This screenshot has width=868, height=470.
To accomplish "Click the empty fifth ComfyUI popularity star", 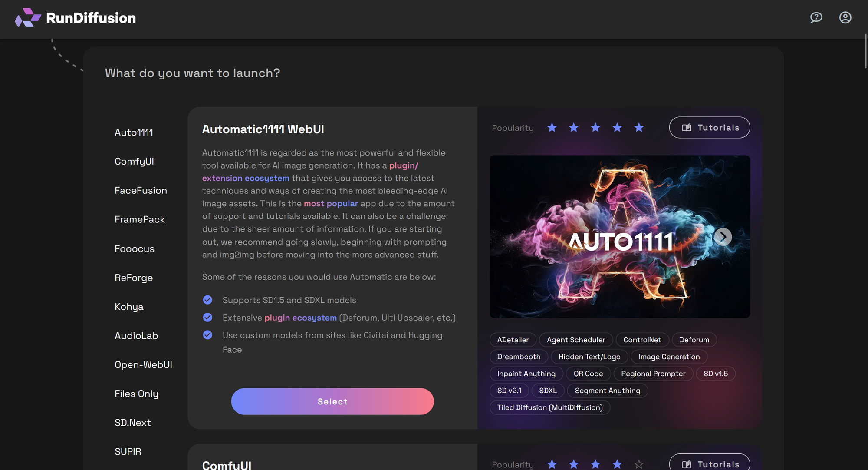I will point(639,464).
